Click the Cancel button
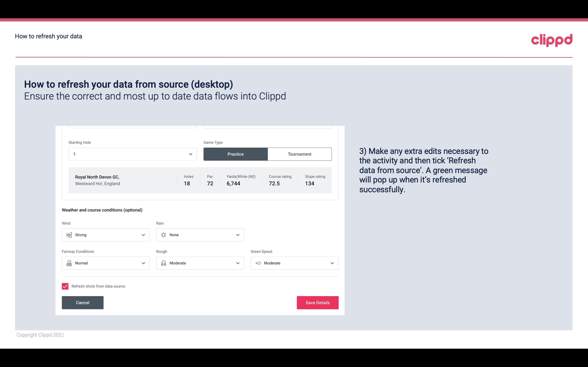This screenshot has height=367, width=588. pyautogui.click(x=83, y=302)
